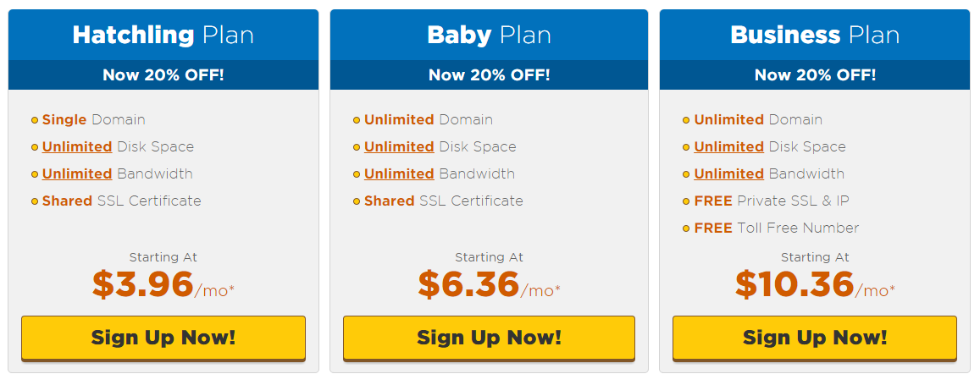
Task: Open Unlimited Bandwidth link in Baby Plan
Action: tap(399, 173)
